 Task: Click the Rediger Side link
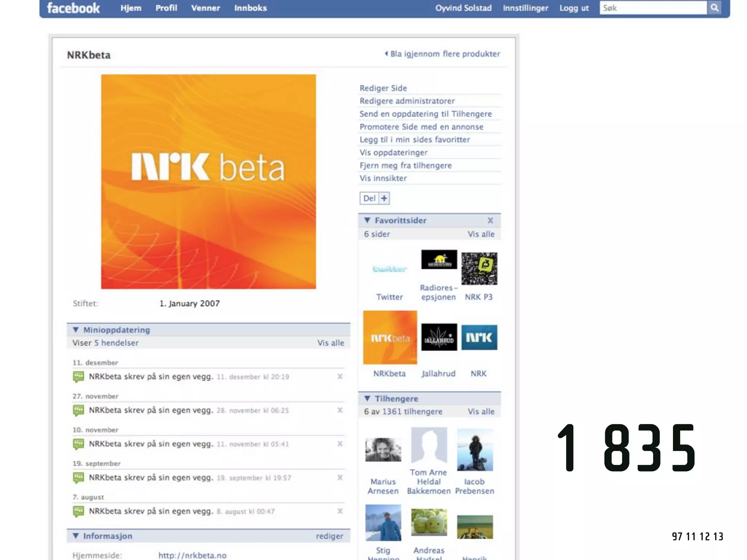click(383, 88)
